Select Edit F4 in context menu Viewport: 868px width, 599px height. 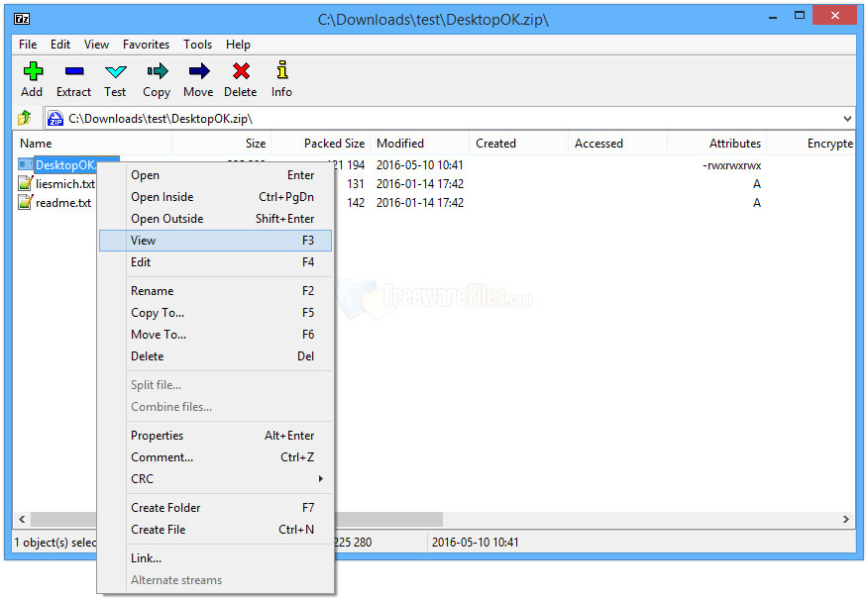pos(216,262)
